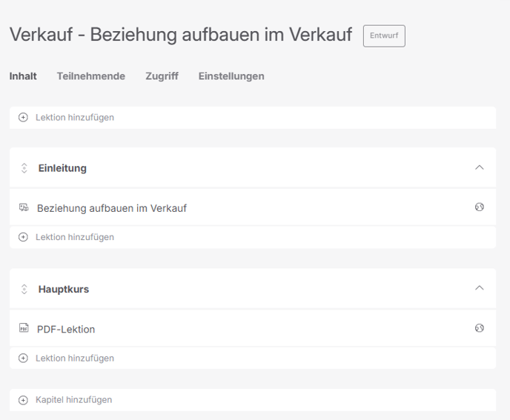Open the lesson Beziehung aufbauen im Verkauf
Image resolution: width=510 pixels, height=420 pixels.
click(112, 208)
